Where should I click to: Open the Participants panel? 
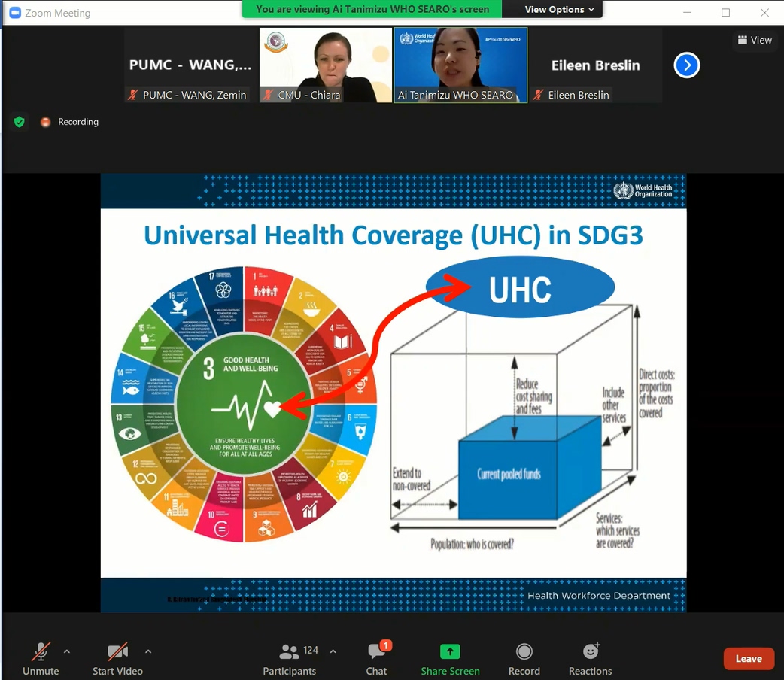coord(290,658)
